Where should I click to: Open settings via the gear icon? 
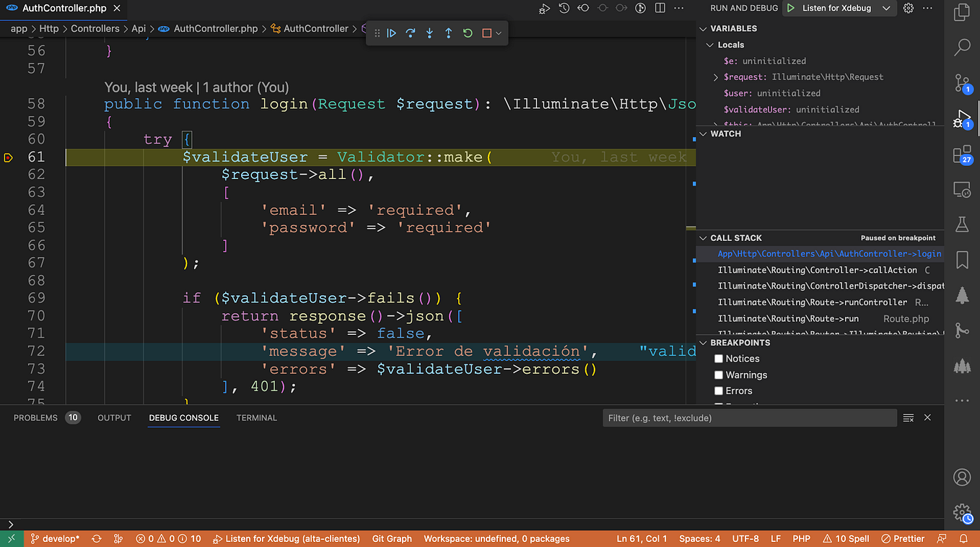(x=908, y=8)
